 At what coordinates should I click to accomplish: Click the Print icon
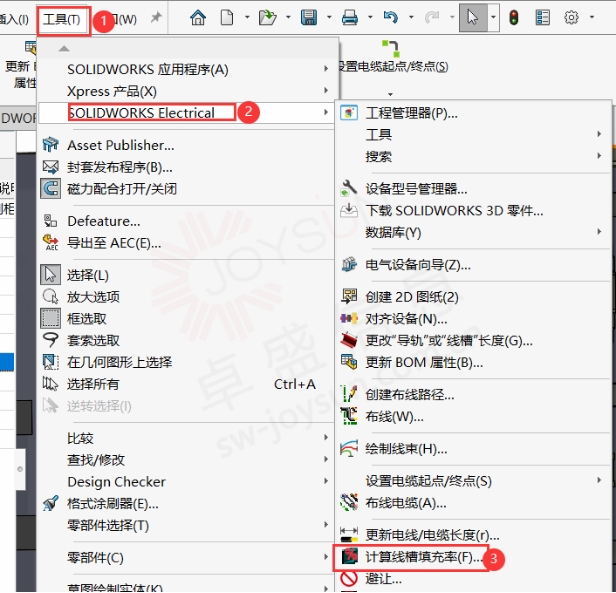point(350,18)
